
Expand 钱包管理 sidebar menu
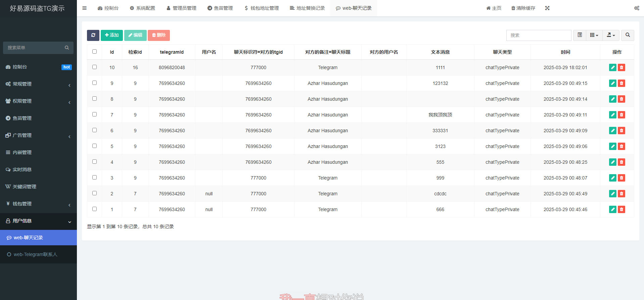[x=38, y=204]
